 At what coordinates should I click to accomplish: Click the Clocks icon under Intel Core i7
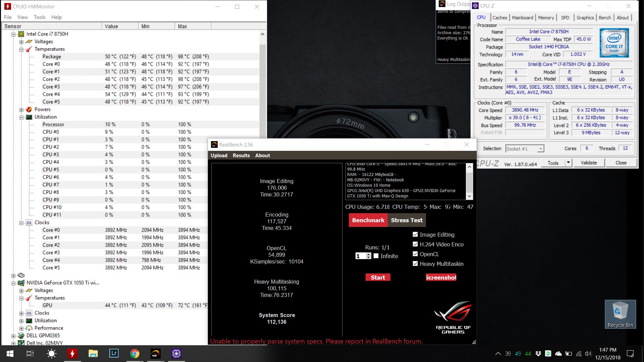29,223
